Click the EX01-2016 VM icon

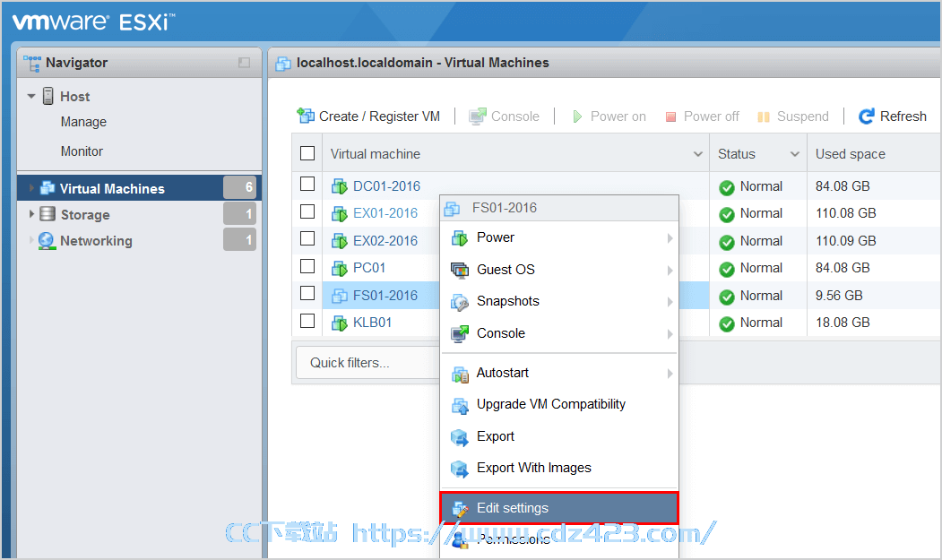(340, 213)
